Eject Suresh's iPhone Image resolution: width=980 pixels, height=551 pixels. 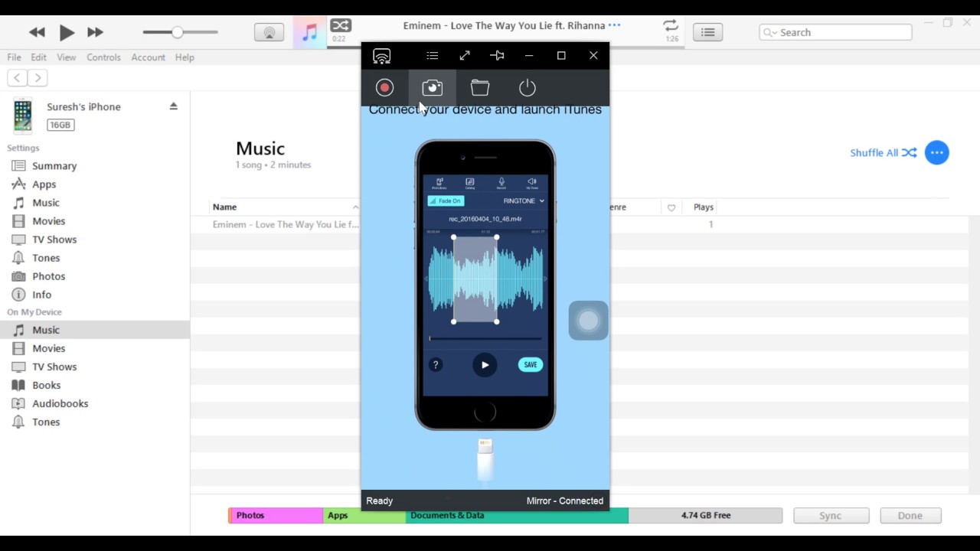174,106
